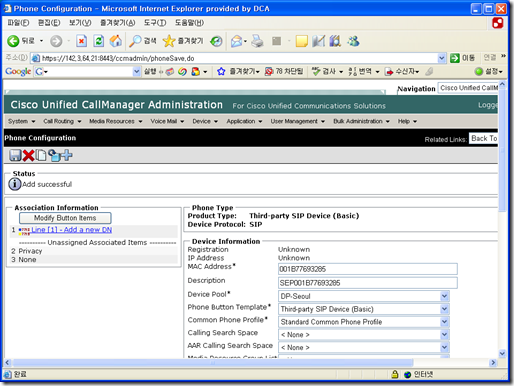Click the green Back arrow browser button
This screenshot has height=386, width=514.
13,41
